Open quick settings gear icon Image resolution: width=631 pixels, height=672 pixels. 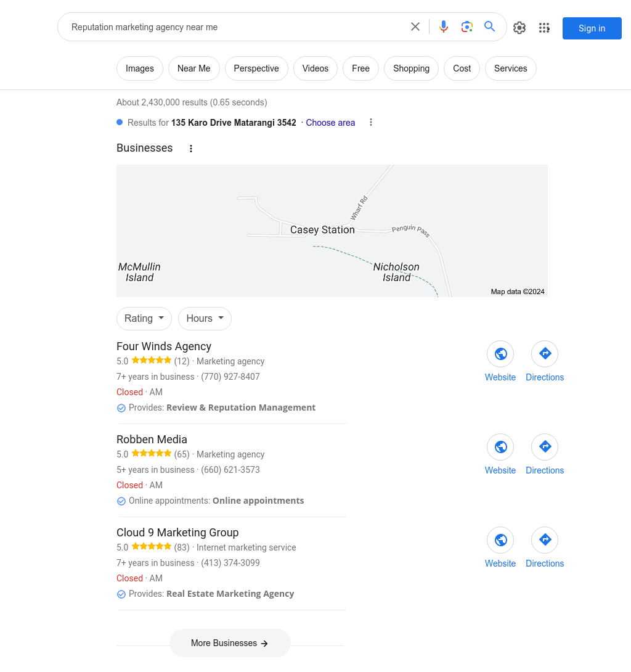[519, 28]
